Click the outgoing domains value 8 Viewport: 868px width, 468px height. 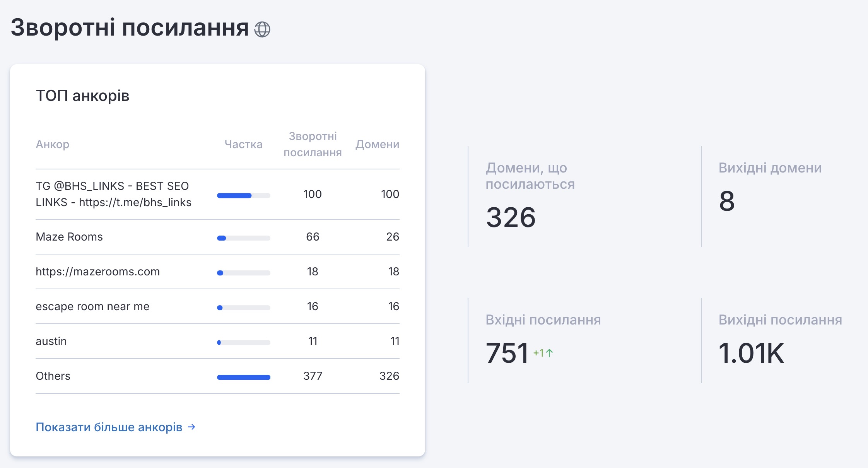[x=726, y=201]
